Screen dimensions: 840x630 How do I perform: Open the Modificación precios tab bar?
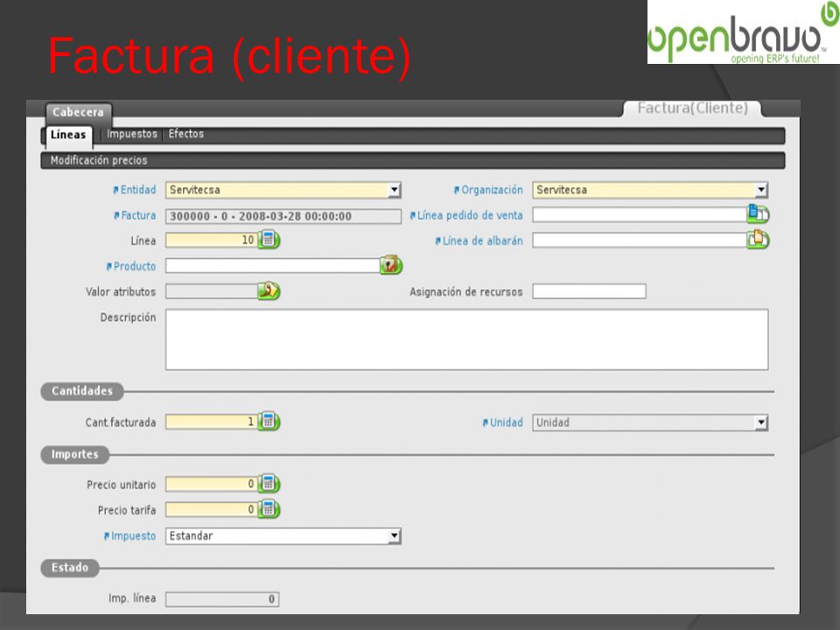[412, 160]
